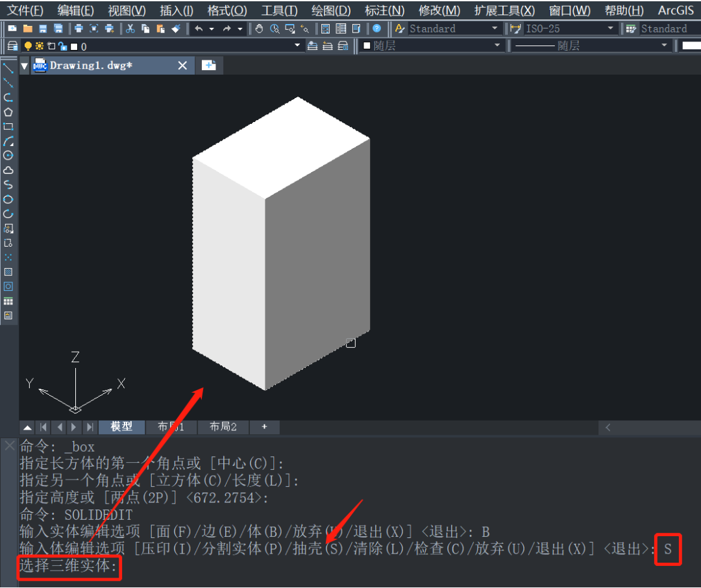Click the Save all icon
Image resolution: width=701 pixels, height=588 pixels.
coord(58,29)
